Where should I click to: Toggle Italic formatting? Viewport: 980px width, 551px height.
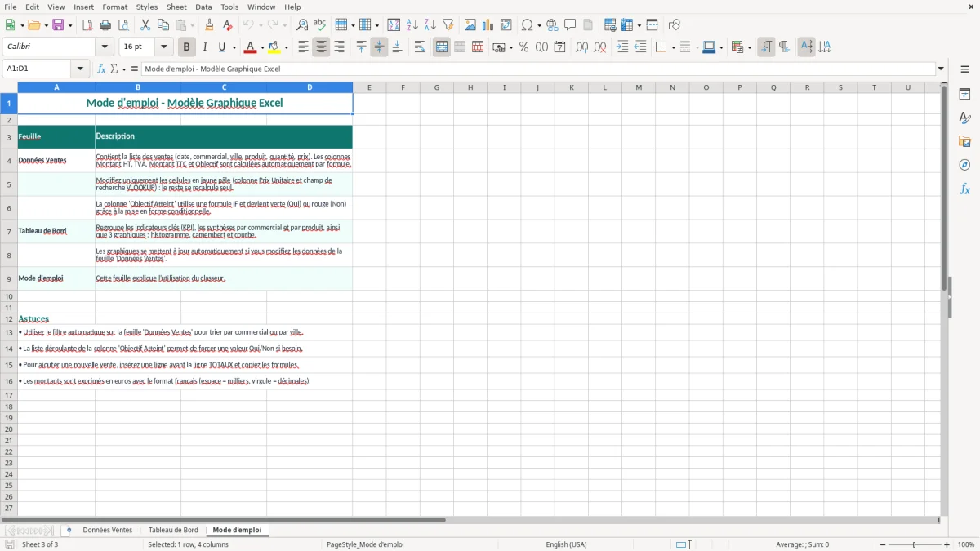coord(205,47)
